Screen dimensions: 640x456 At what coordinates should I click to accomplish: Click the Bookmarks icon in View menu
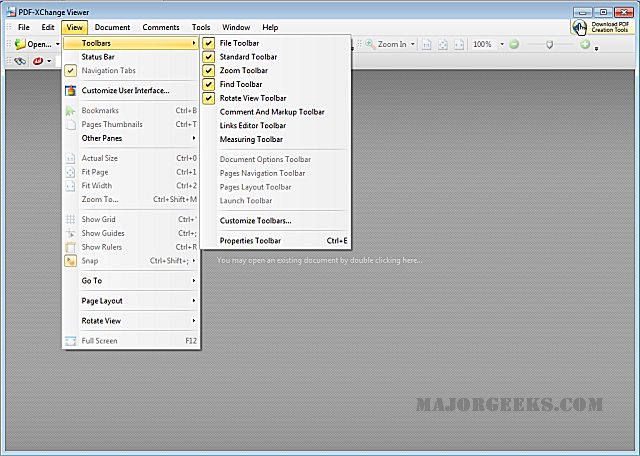71,111
